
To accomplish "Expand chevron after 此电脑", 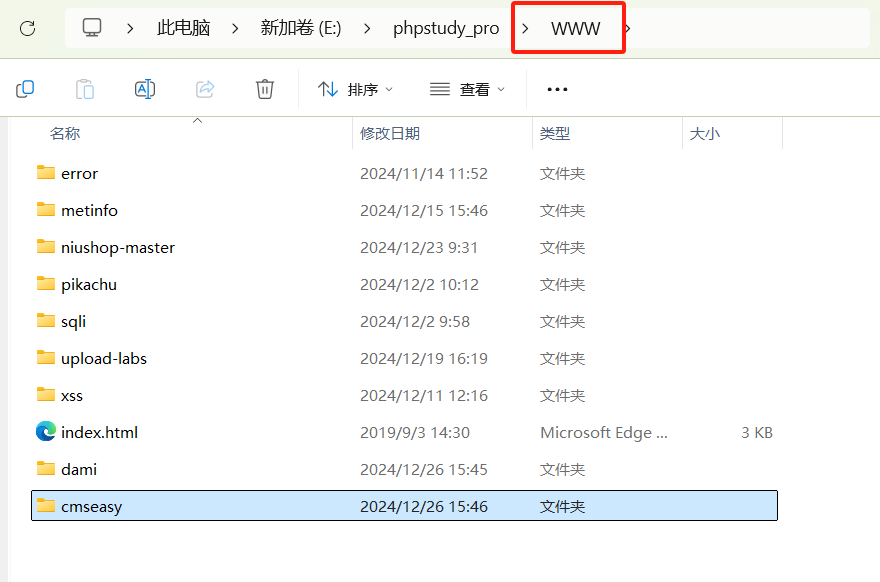I will pyautogui.click(x=235, y=28).
